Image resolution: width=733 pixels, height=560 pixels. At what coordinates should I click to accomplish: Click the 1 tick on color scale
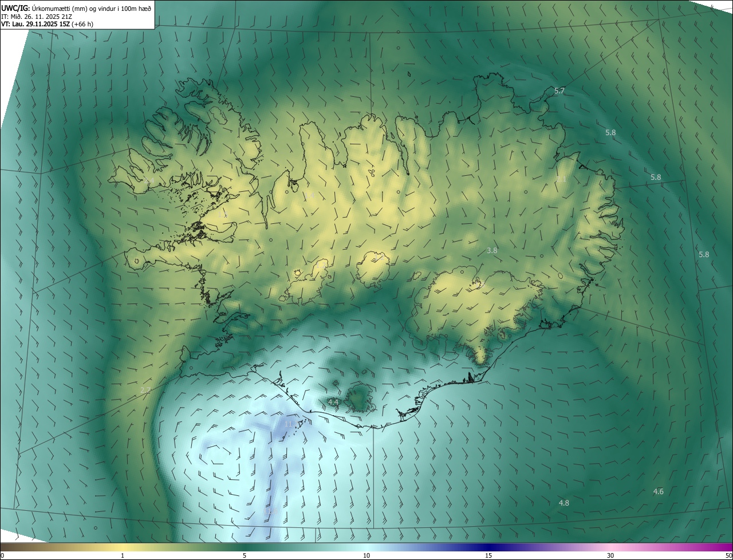[x=123, y=555]
